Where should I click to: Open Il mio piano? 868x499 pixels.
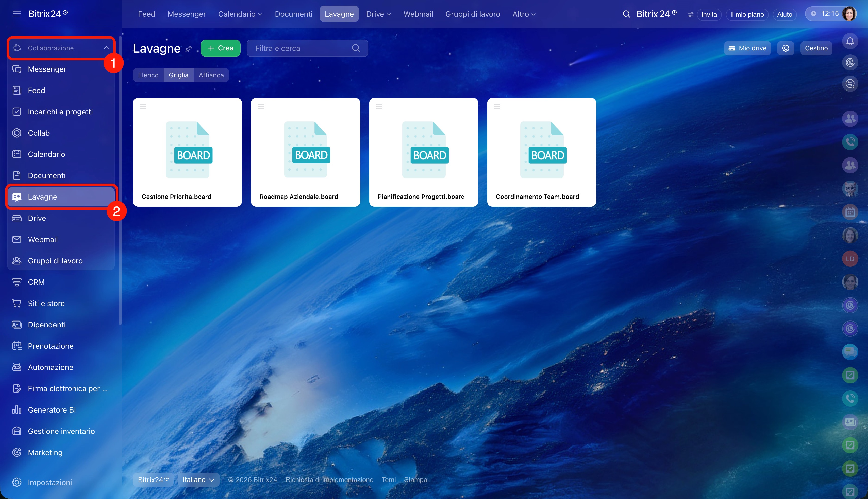point(747,14)
